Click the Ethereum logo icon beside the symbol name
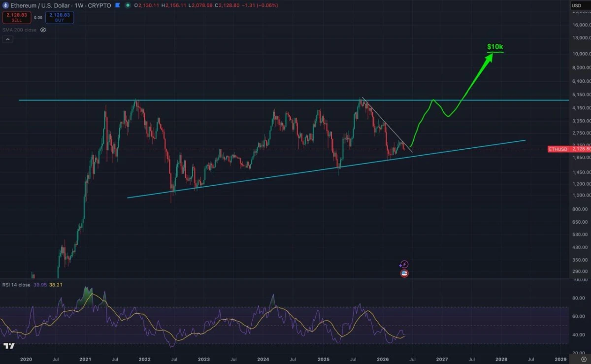 (5, 5)
